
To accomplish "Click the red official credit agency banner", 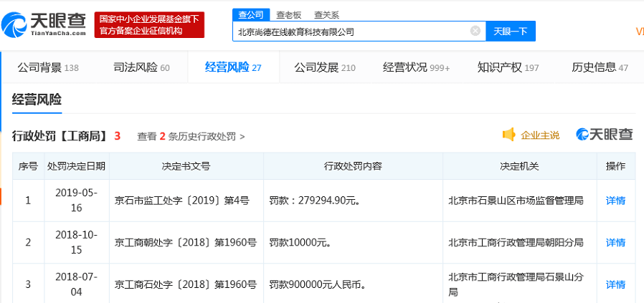I will (149, 25).
